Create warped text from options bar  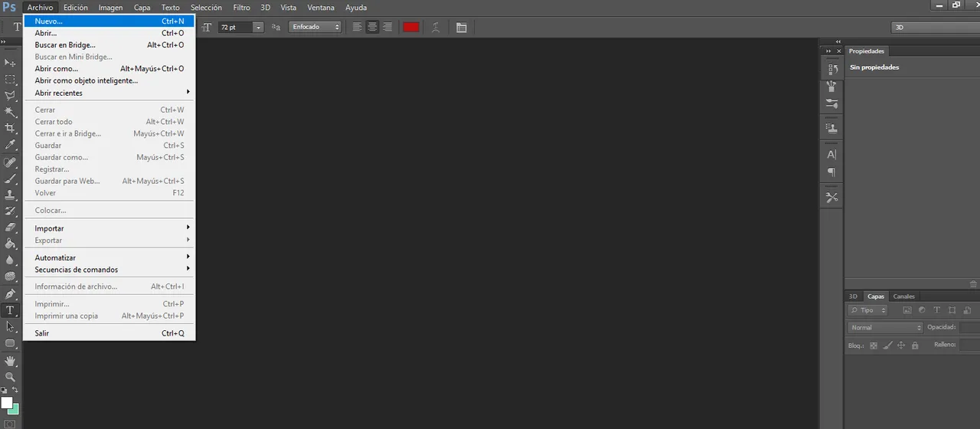click(436, 27)
